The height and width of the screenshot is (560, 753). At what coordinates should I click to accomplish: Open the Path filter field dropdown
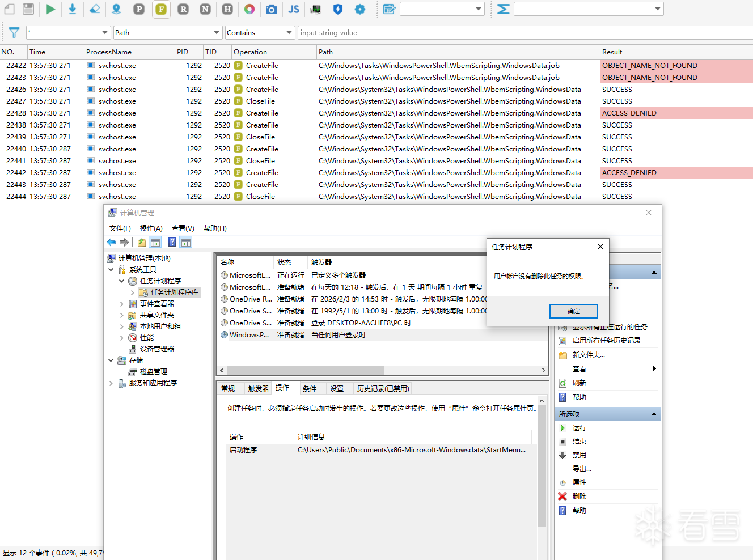(217, 33)
